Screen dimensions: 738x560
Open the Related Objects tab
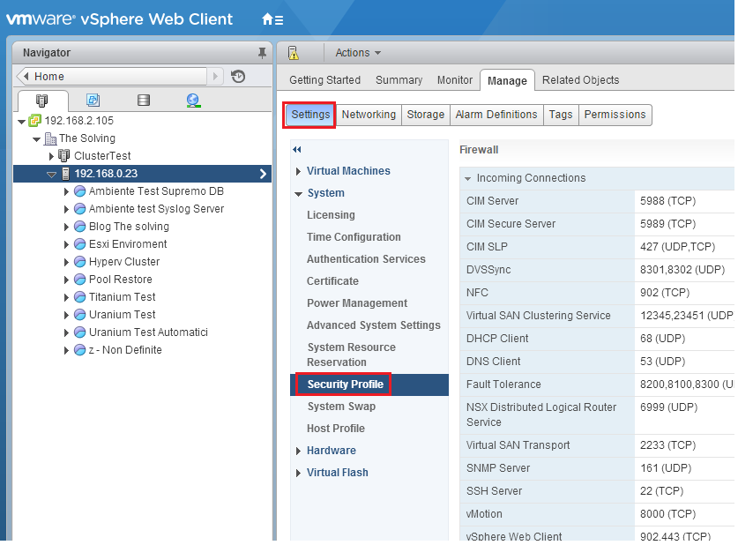click(580, 80)
